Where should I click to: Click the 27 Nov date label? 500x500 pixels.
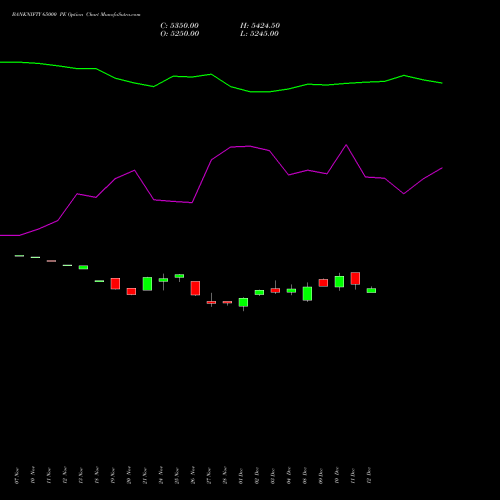click(209, 476)
